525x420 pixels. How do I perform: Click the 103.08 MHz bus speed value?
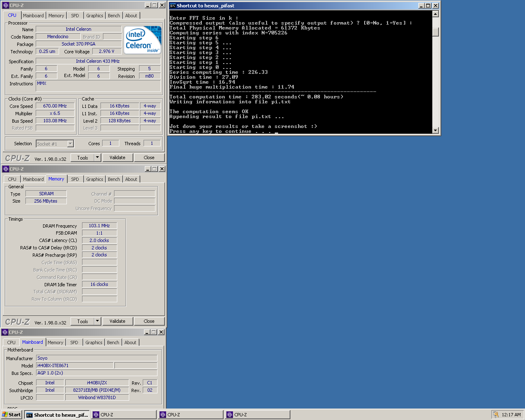click(x=55, y=121)
